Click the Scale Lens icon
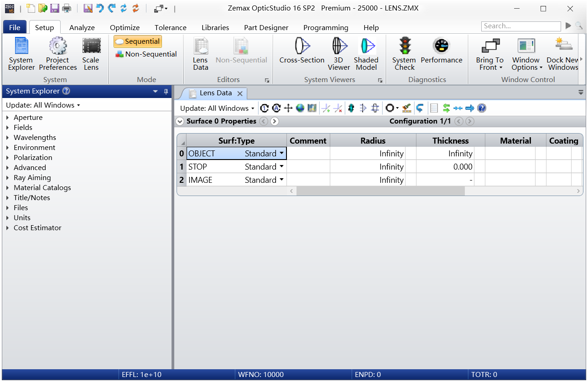 point(91,54)
